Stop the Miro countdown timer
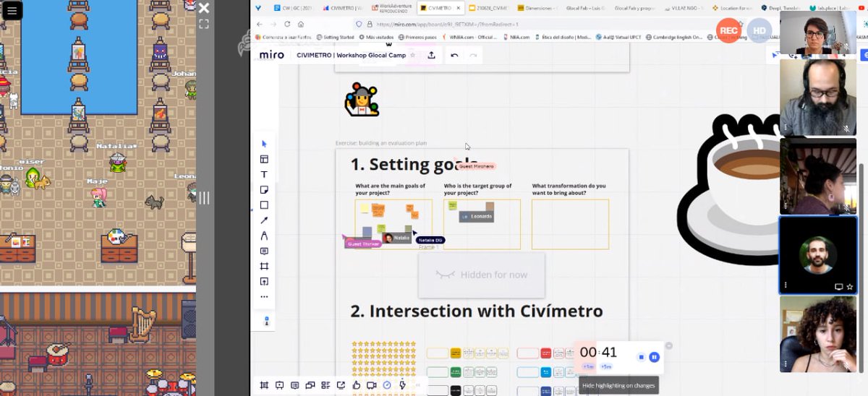The width and height of the screenshot is (868, 396). (x=641, y=357)
